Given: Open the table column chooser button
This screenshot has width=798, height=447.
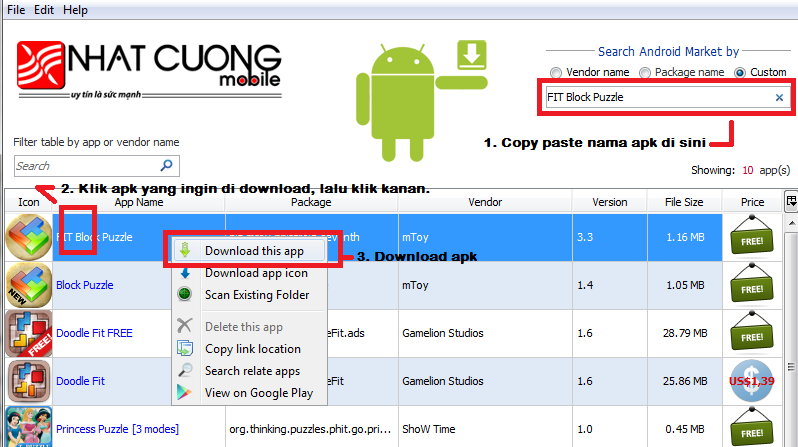Looking at the screenshot, I should (x=791, y=201).
